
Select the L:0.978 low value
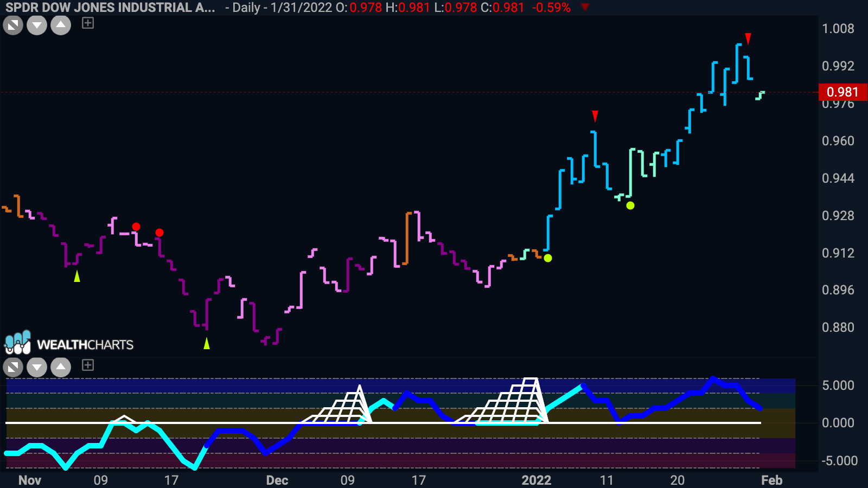[456, 8]
